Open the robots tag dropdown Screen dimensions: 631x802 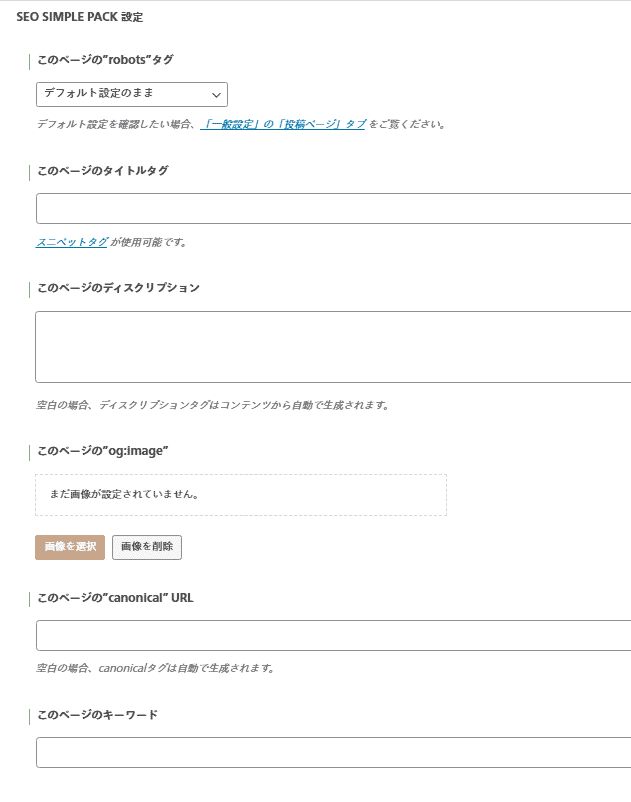(x=132, y=94)
